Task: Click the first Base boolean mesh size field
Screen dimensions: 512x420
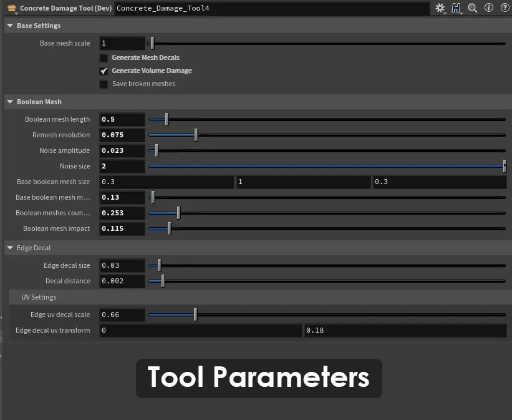Action: pyautogui.click(x=167, y=182)
